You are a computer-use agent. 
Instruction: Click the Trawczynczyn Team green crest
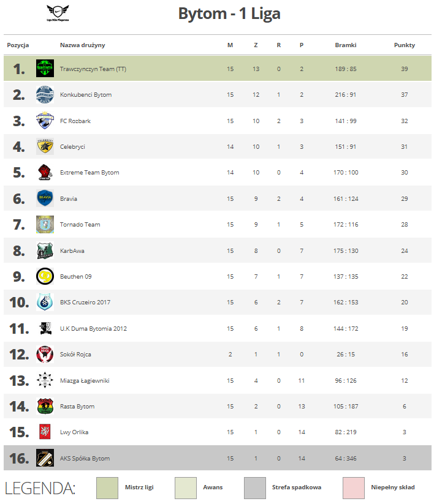coord(45,68)
